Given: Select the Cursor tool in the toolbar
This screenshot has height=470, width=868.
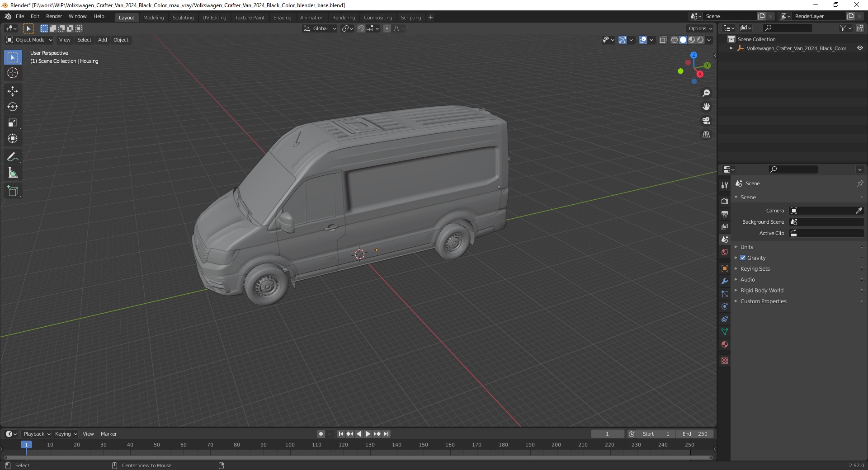Looking at the screenshot, I should tap(13, 73).
